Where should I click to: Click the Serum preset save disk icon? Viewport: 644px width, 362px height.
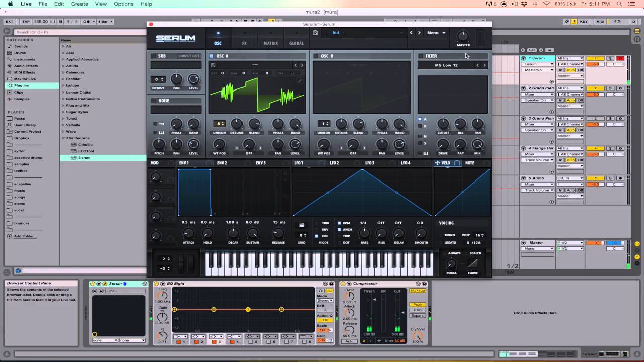pos(315,33)
